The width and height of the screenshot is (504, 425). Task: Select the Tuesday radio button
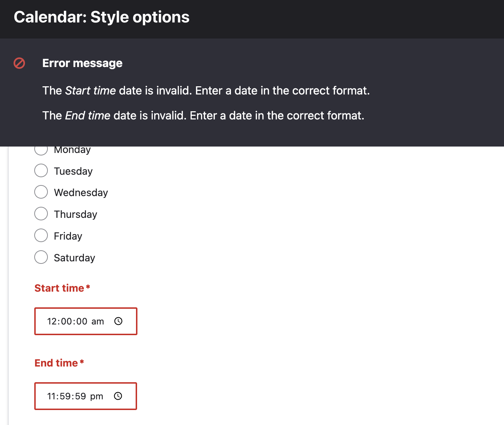[x=41, y=171]
